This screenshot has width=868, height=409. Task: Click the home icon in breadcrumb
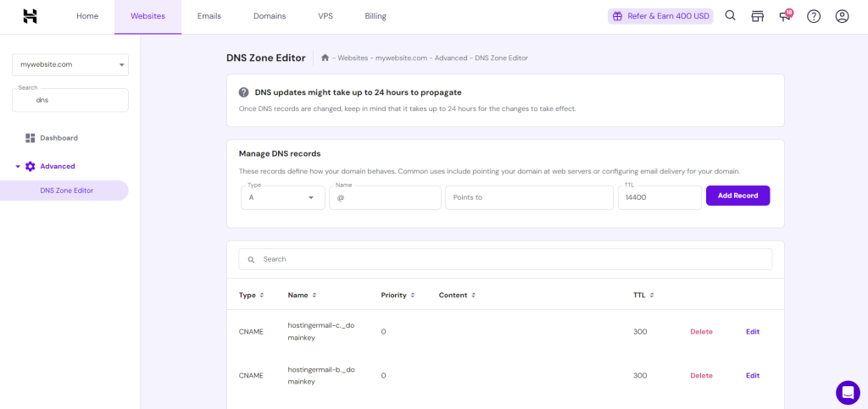click(325, 58)
